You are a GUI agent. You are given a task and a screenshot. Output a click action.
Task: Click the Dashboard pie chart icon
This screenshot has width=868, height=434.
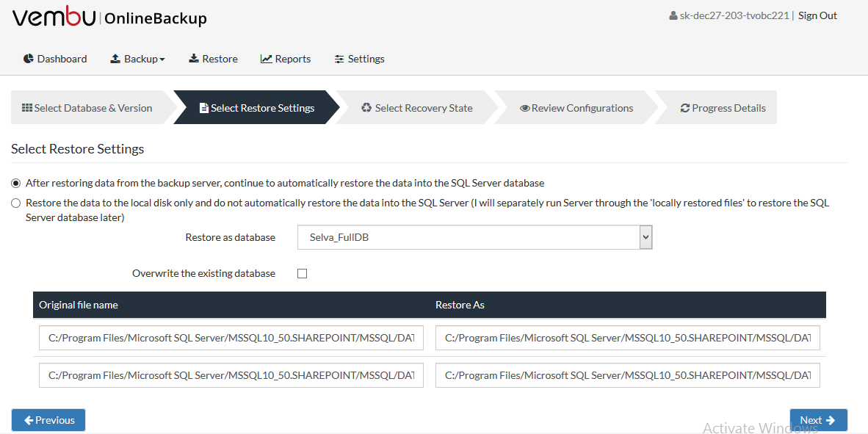[x=29, y=59]
